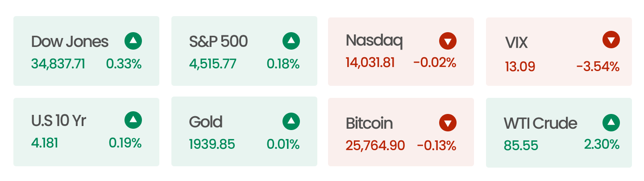Click the U.S 10 Yr yield 4.181
Viewport: 644px width, 181px height.
point(45,143)
